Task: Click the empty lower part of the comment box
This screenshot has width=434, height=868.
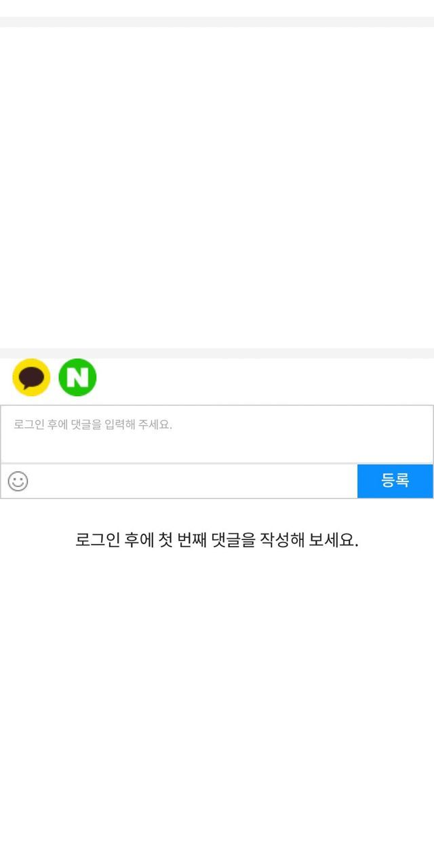Action: [217, 449]
